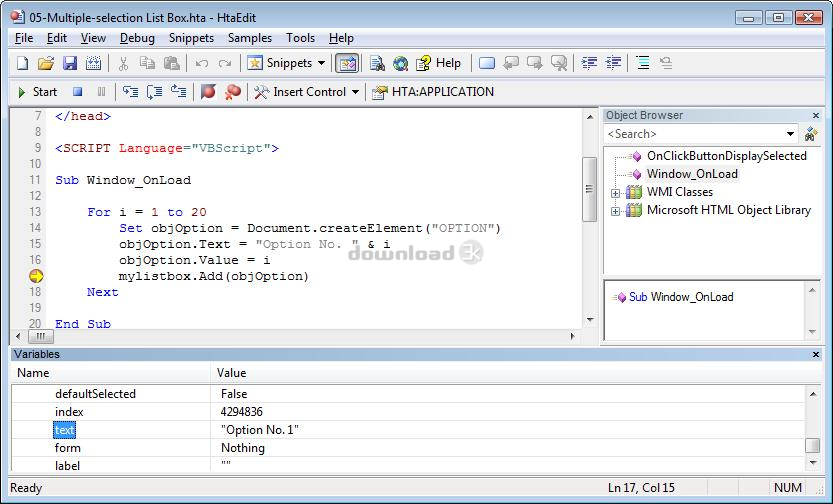Screen dimensions: 833x504
Task: Click the find-in-document binoculars icon
Action: tap(377, 63)
